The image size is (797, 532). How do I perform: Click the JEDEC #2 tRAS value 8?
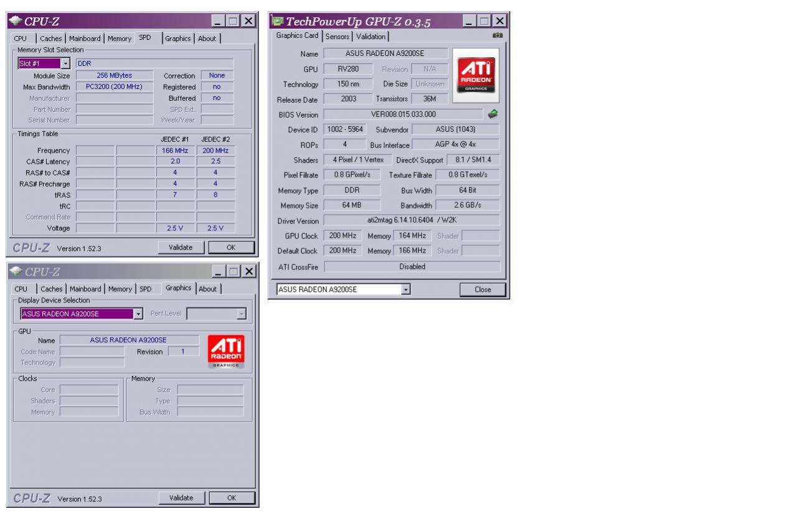(215, 195)
